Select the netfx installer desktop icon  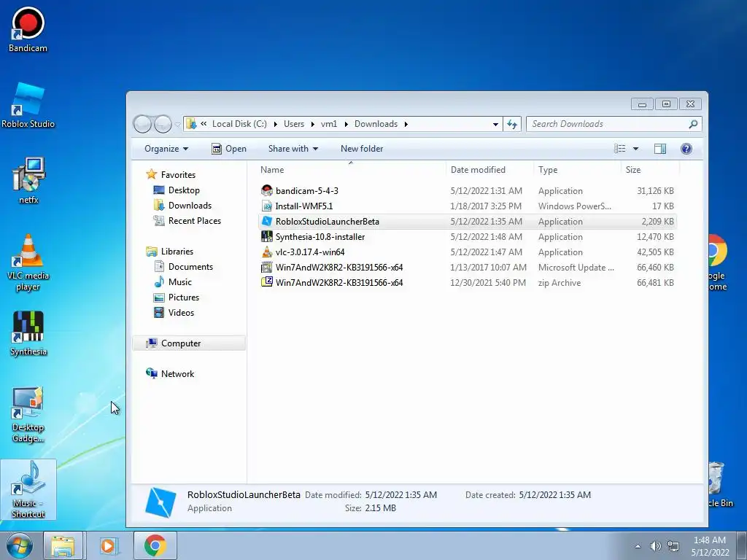pyautogui.click(x=28, y=181)
